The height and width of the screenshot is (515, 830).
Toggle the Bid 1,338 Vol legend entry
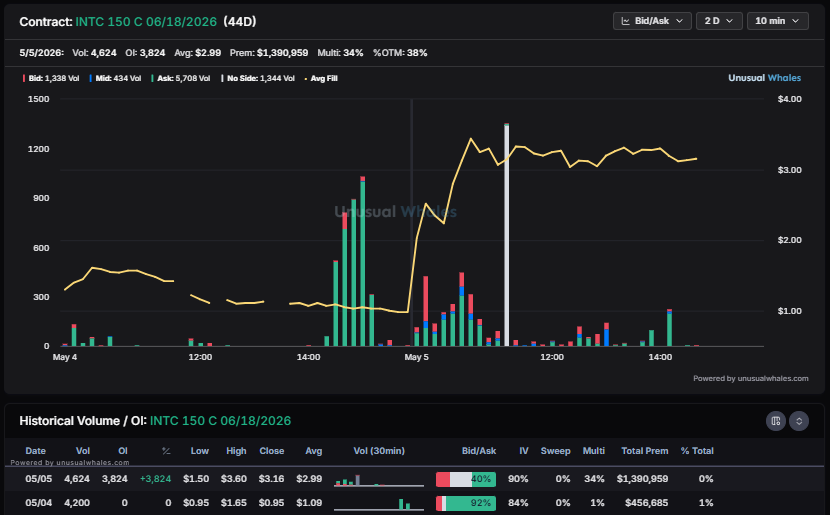[51, 78]
